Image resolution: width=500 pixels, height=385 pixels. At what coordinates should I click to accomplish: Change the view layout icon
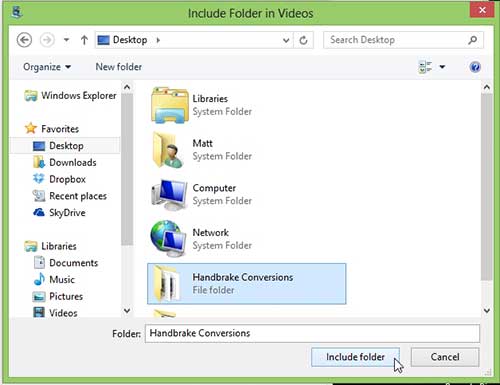point(425,67)
